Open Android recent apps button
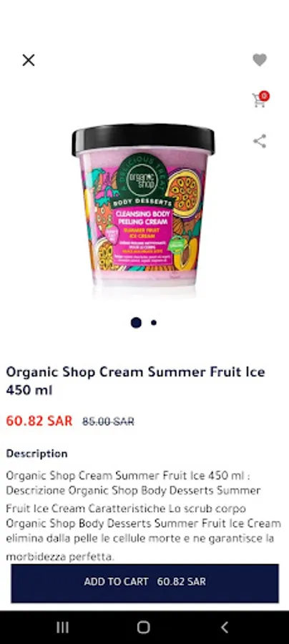 click(x=62, y=627)
